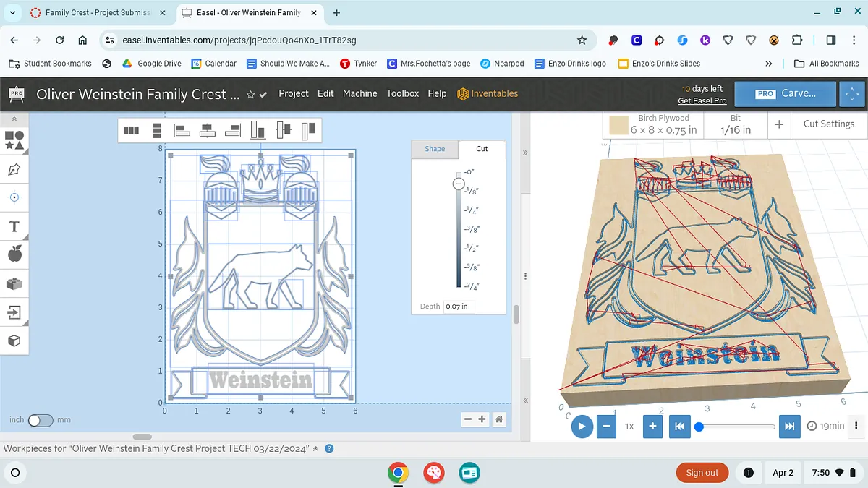Expand the workpieces panel caret
868x488 pixels.
[x=316, y=448]
